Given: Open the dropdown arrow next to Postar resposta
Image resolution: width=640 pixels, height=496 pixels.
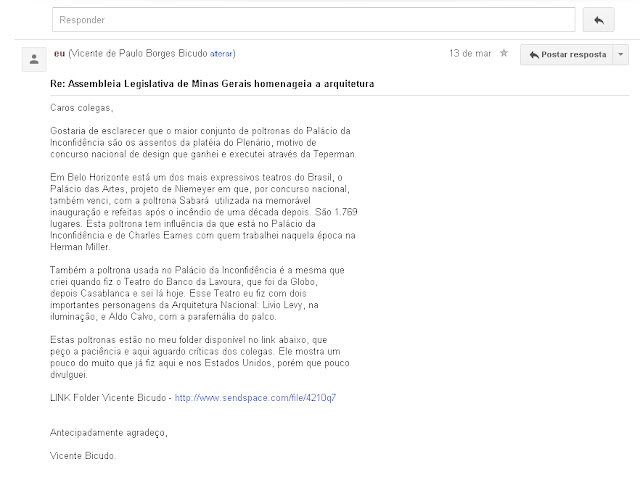Looking at the screenshot, I should [620, 55].
